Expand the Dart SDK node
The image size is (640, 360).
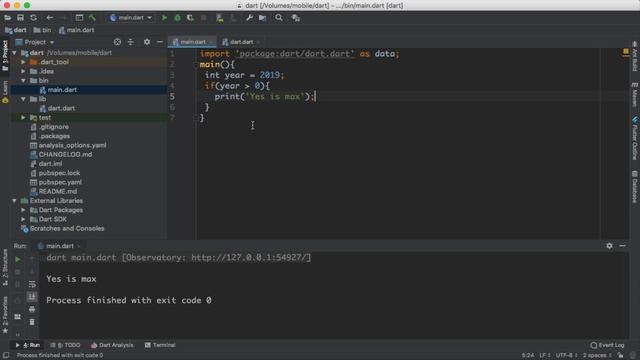pos(24,219)
